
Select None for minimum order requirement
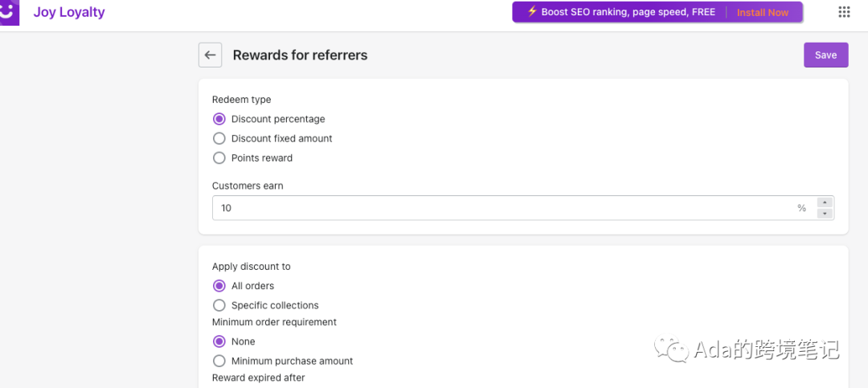tap(219, 341)
